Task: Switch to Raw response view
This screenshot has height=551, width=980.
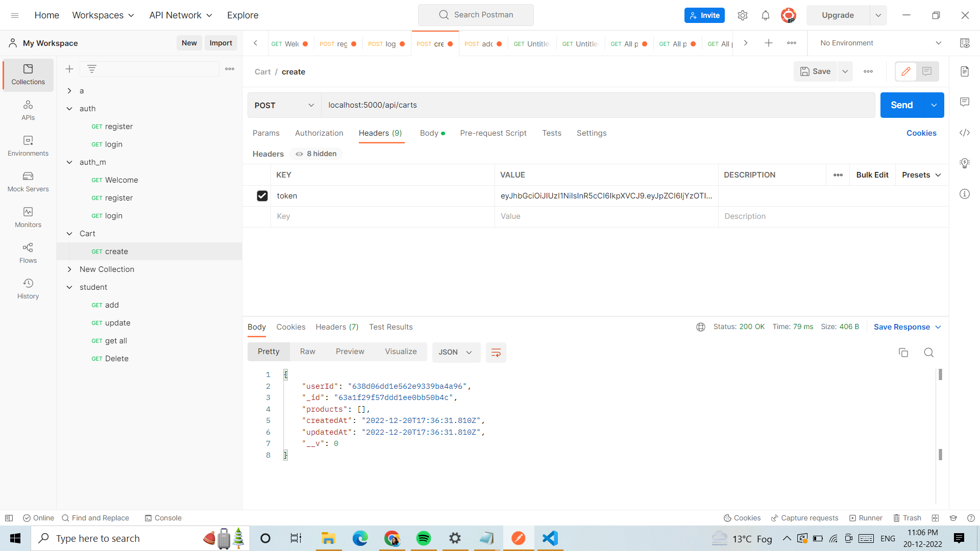Action: coord(307,352)
